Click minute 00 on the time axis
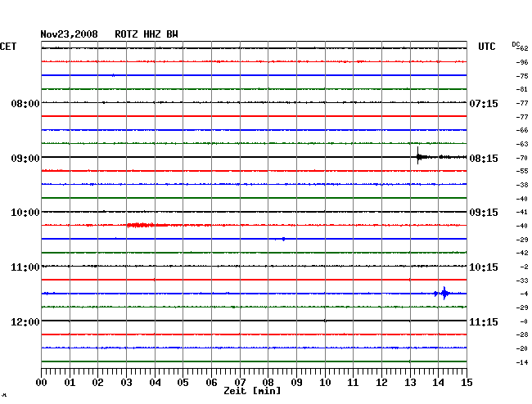Viewport: 532px width, 404px height. pos(42,383)
